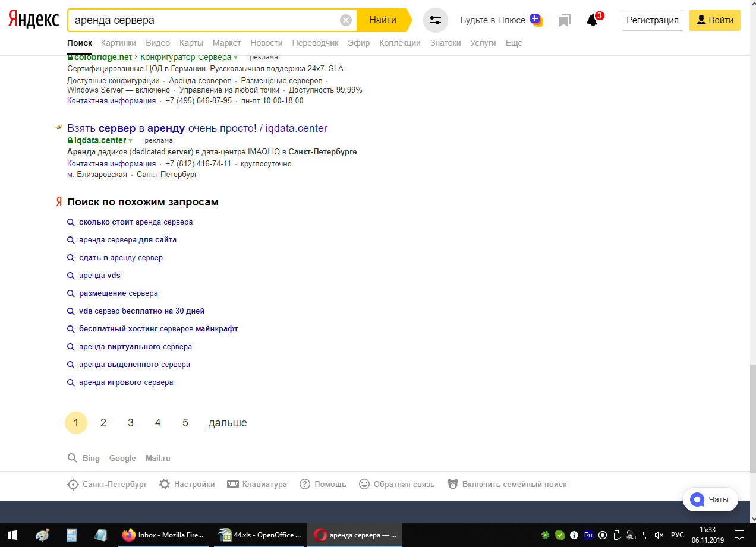
Task: Expand the Ещё menu
Action: [x=514, y=43]
